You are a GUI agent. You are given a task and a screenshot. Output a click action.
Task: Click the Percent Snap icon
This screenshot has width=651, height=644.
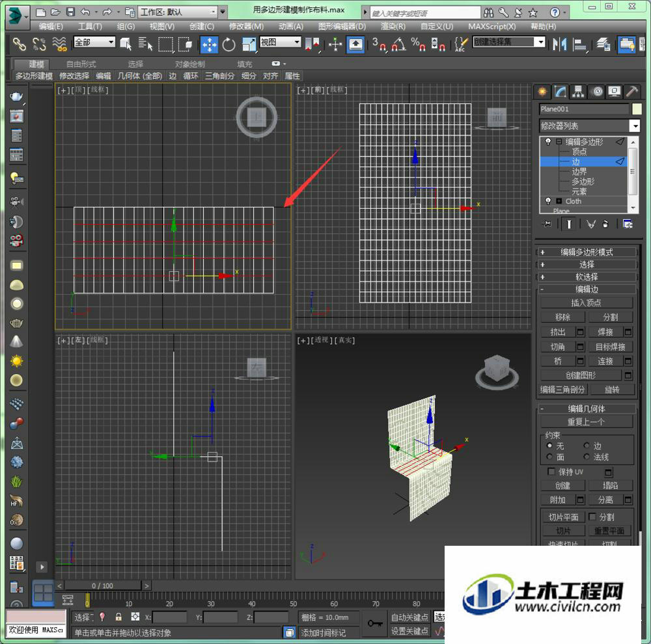[x=418, y=44]
